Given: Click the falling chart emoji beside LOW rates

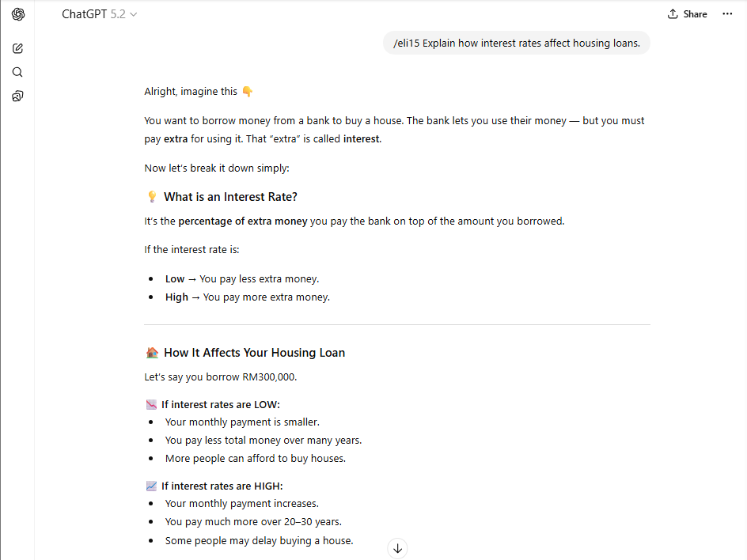Looking at the screenshot, I should click(151, 405).
